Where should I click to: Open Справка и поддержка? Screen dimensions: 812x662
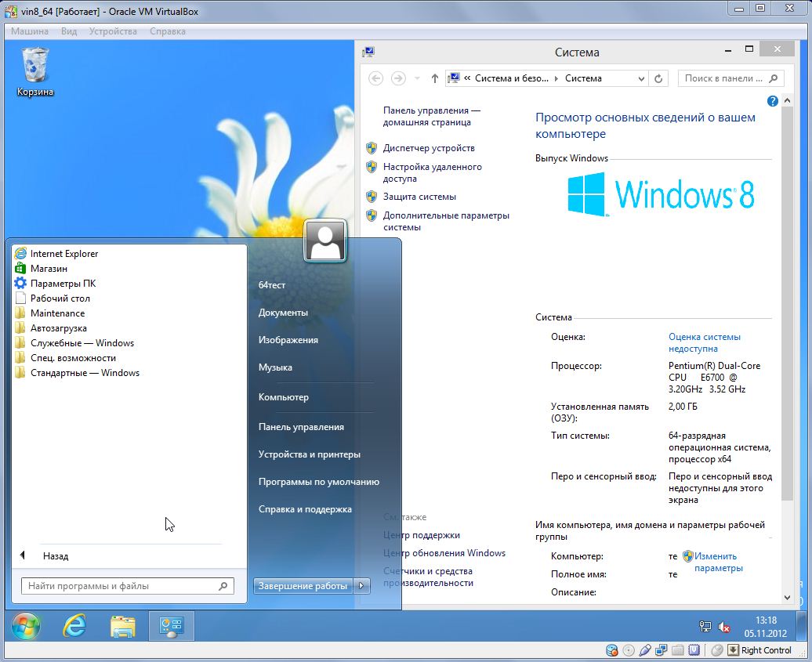pos(305,509)
